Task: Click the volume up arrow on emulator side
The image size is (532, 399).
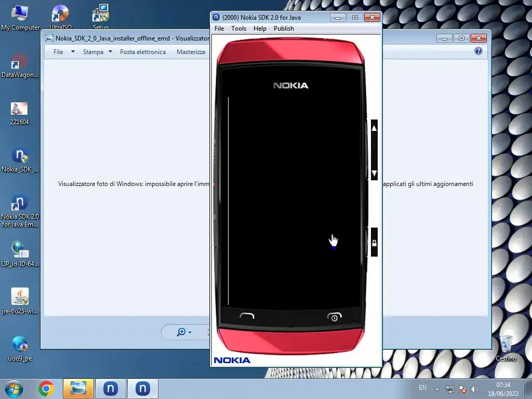Action: click(374, 128)
